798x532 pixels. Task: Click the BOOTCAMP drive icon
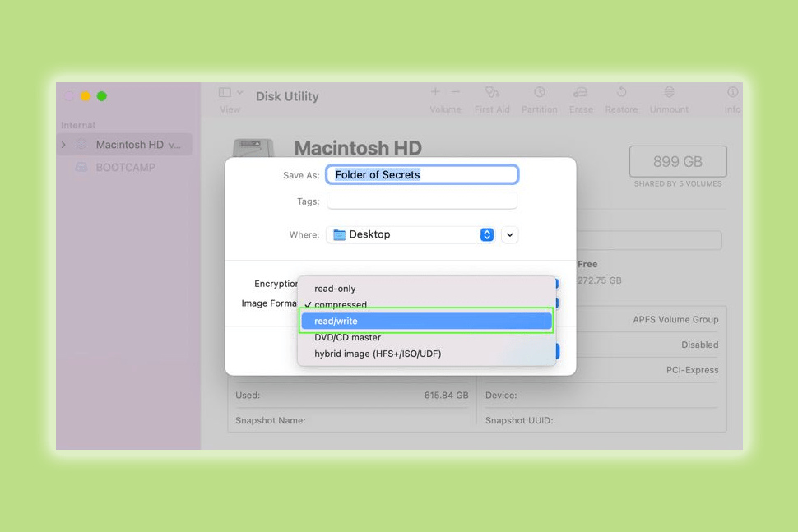click(x=81, y=168)
